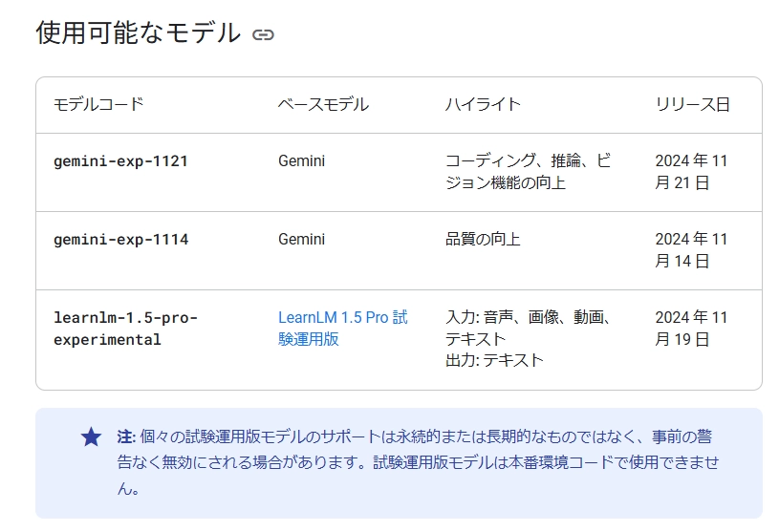Viewport: 779px width, 532px height.
Task: Click the コーディング、推論 highlight text
Action: 529,172
